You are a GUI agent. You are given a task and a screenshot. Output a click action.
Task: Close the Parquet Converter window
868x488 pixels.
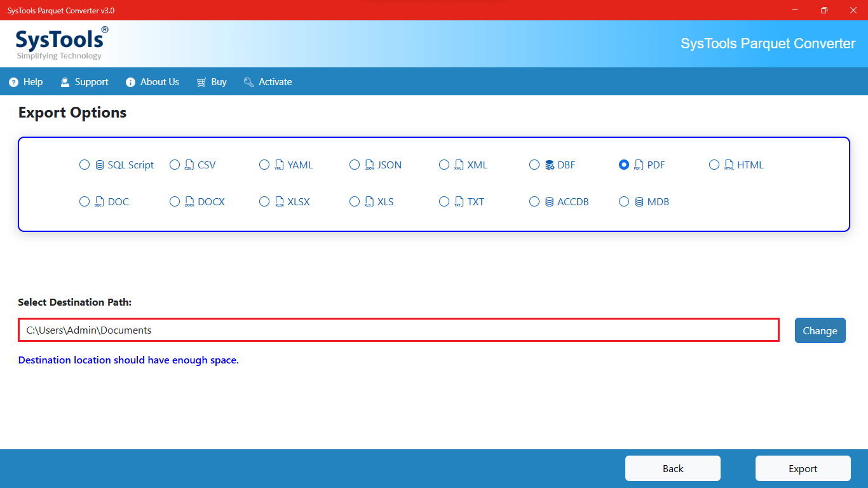(853, 10)
